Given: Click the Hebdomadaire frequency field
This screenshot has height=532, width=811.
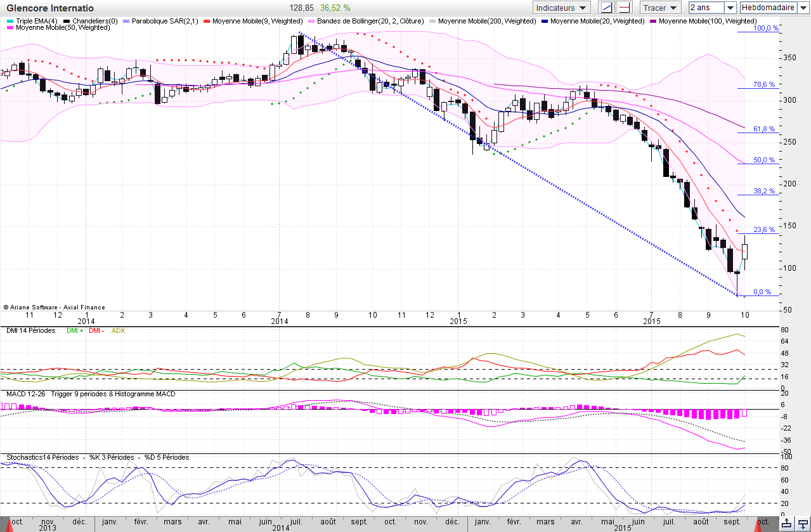Looking at the screenshot, I should (767, 8).
